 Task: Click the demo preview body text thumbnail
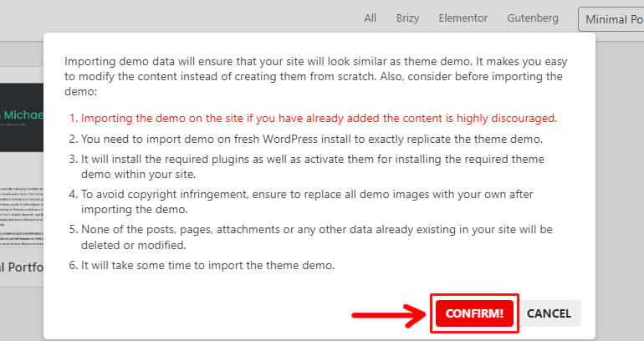pyautogui.click(x=22, y=216)
